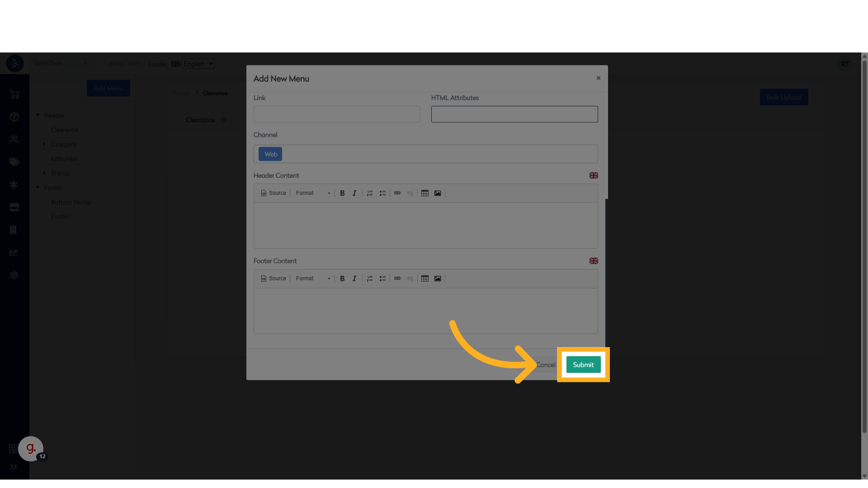Click the shopping cart sidebar icon
Viewport: 868px width, 488px height.
coord(14,94)
